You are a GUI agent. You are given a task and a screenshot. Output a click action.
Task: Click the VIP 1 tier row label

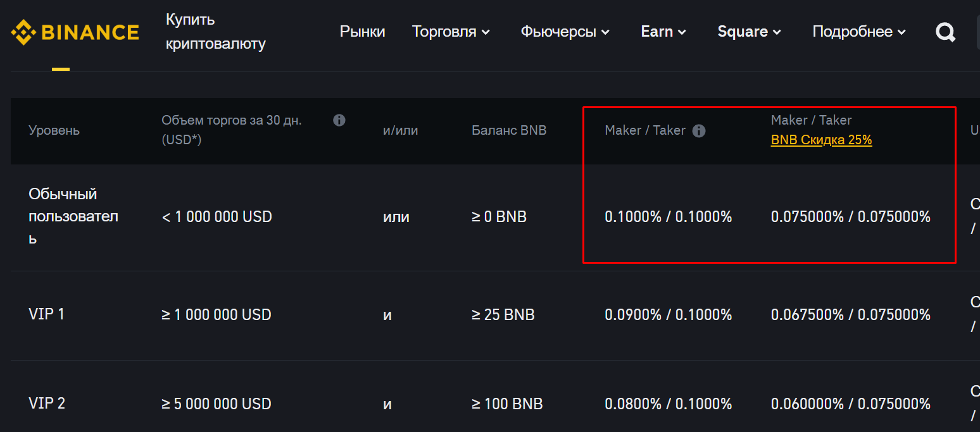pyautogui.click(x=47, y=314)
